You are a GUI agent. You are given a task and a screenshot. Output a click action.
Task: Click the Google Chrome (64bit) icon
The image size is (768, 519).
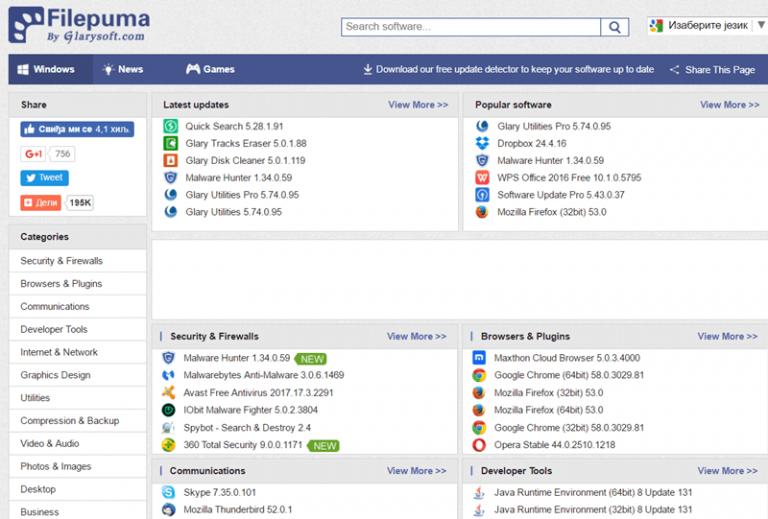479,376
